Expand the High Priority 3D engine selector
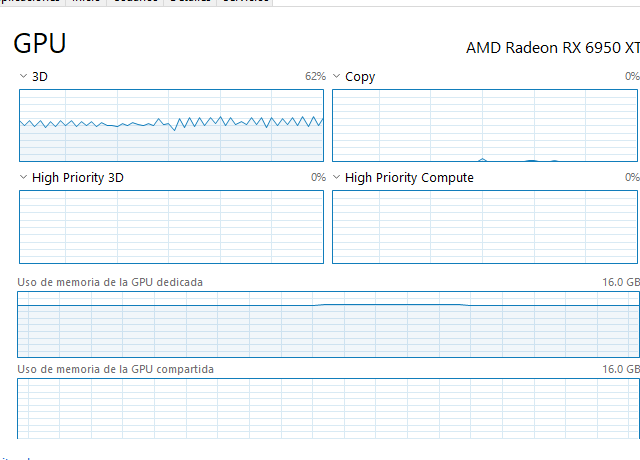The width and height of the screenshot is (640, 460). tap(24, 177)
